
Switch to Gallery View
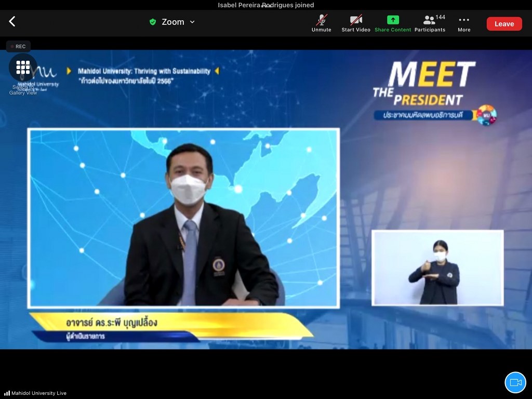(x=23, y=68)
